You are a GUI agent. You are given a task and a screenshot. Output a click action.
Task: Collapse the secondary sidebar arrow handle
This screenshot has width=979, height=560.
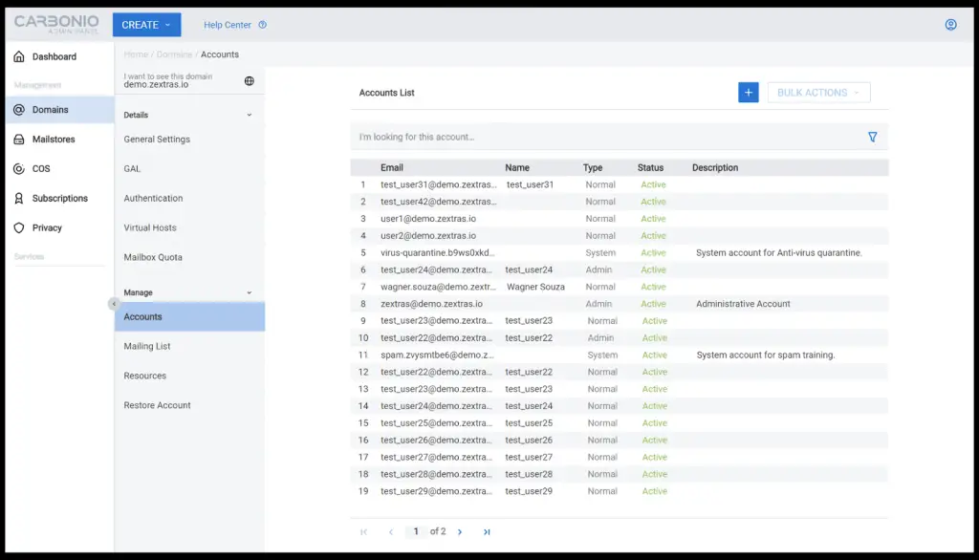pos(114,304)
